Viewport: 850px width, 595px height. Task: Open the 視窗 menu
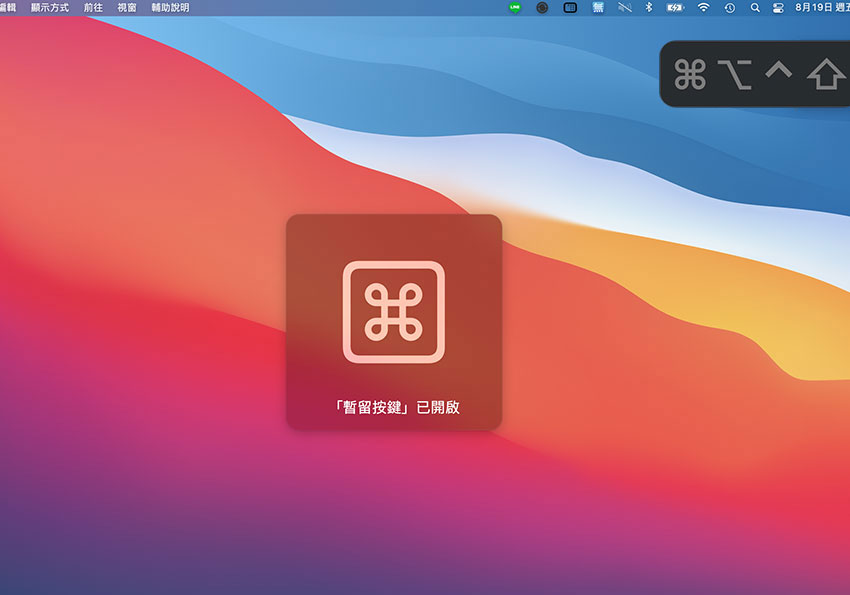point(127,8)
